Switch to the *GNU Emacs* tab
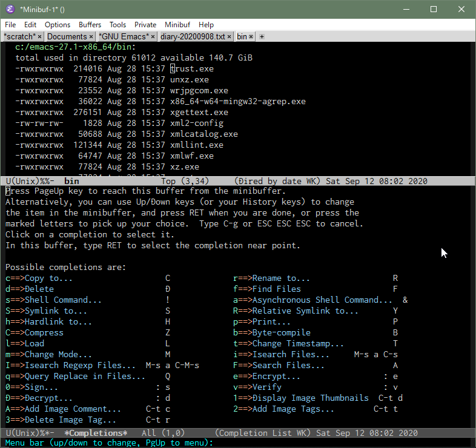Image resolution: width=476 pixels, height=448 pixels. [124, 37]
